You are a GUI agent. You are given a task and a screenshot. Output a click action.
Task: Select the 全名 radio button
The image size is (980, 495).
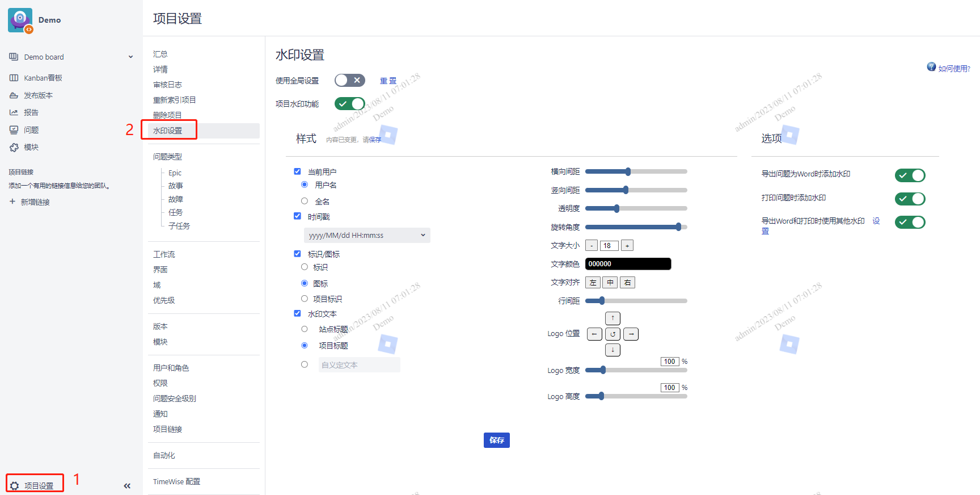[x=305, y=201]
